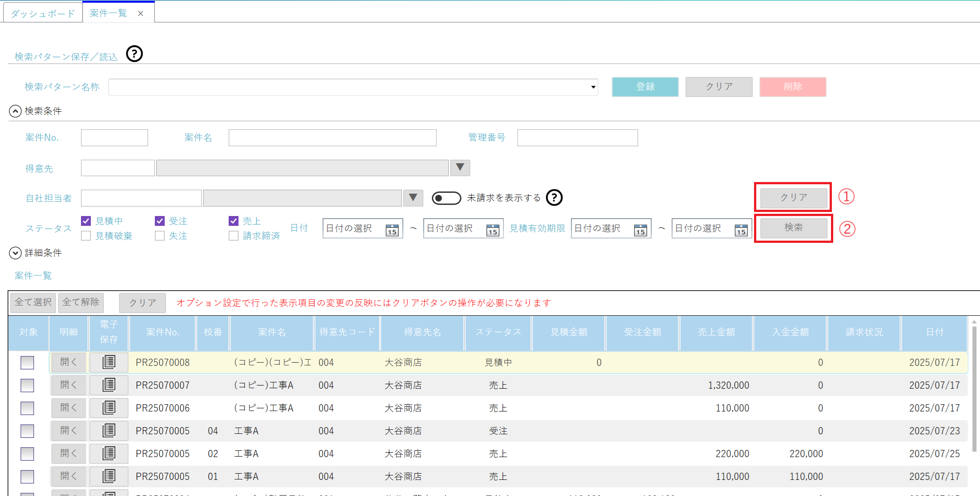Open help icon beside 未請求を表示する
This screenshot has height=496, width=980.
click(554, 197)
